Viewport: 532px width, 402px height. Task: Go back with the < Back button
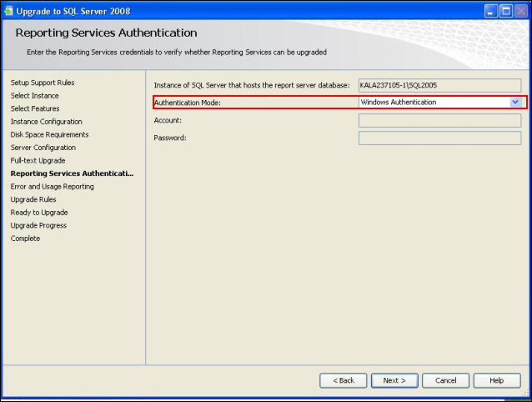click(x=343, y=380)
